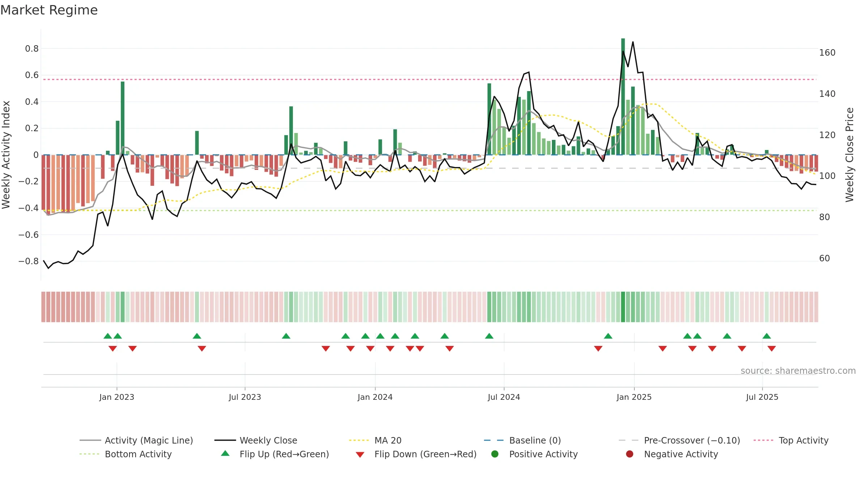Screen dimensions: 868x488
Task: Click the 160 tick on the price axis
Action: [x=827, y=53]
